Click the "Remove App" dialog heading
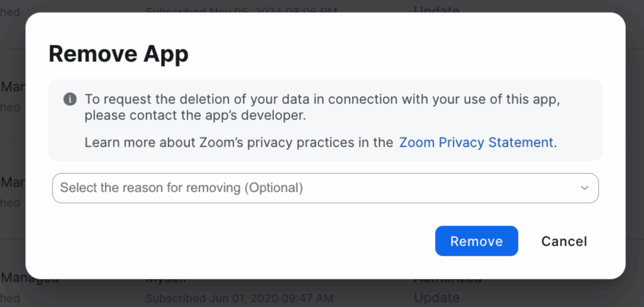Viewport: 644px width, 307px height. tap(118, 54)
